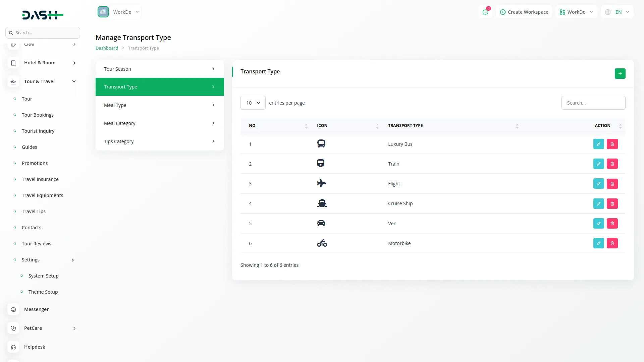This screenshot has height=362, width=644.
Task: Click the edit icon for Cruise Ship
Action: pos(598,203)
